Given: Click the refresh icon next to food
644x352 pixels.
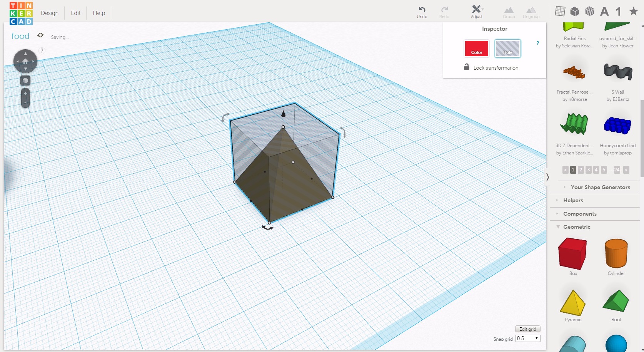Looking at the screenshot, I should [40, 35].
